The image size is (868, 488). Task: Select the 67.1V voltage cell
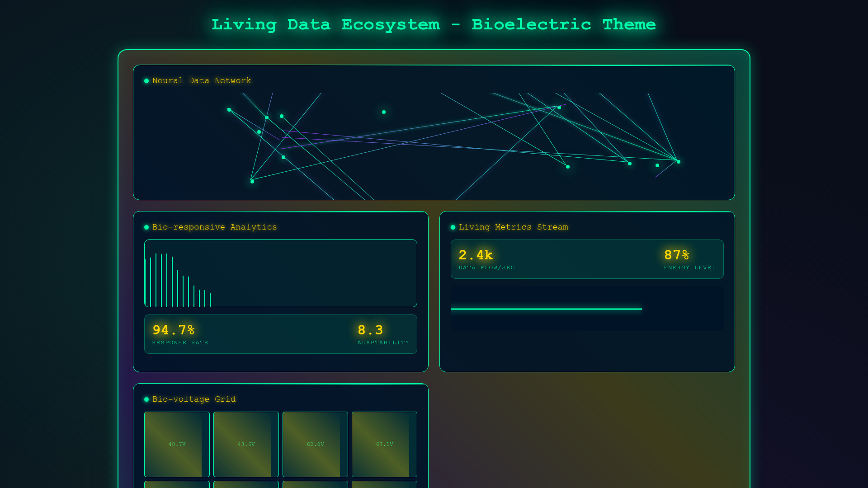coord(384,444)
